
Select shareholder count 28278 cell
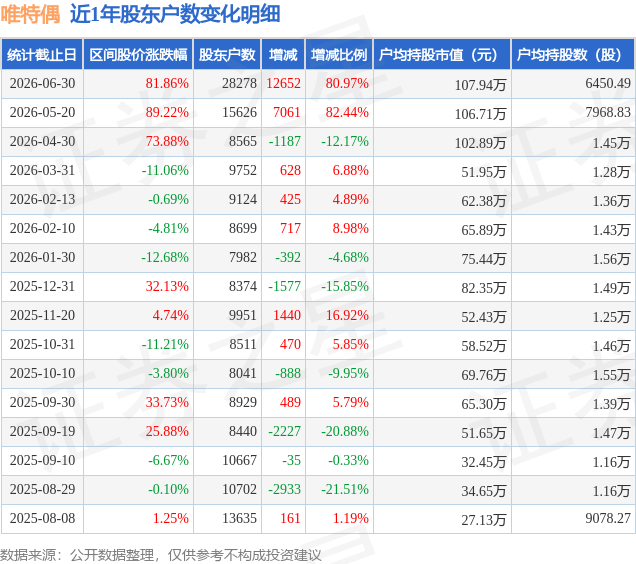239,84
